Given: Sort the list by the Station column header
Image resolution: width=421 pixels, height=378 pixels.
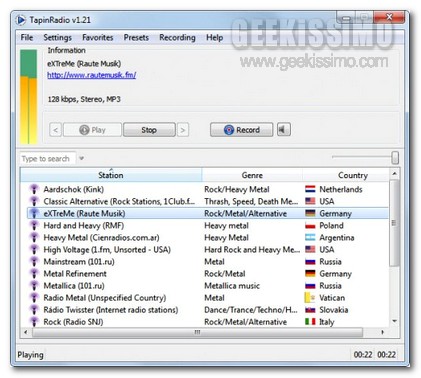Looking at the screenshot, I should (111, 175).
